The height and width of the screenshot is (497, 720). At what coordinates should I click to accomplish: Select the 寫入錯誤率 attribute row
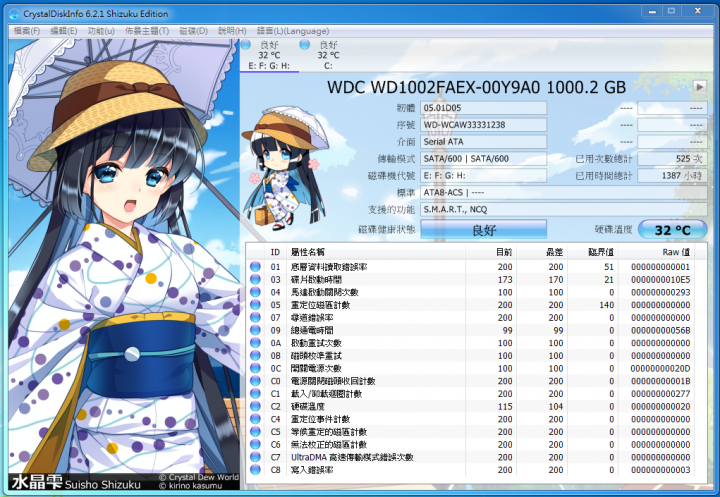coord(470,470)
